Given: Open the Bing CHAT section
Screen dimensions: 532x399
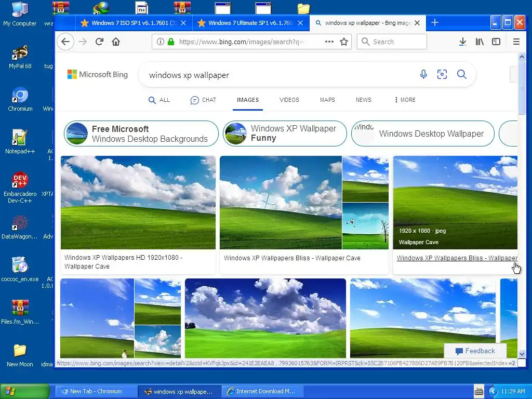Looking at the screenshot, I should pyautogui.click(x=203, y=100).
